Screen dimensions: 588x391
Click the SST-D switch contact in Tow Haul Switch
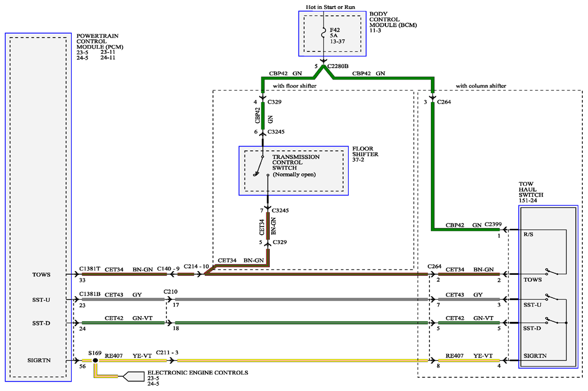tap(552, 320)
